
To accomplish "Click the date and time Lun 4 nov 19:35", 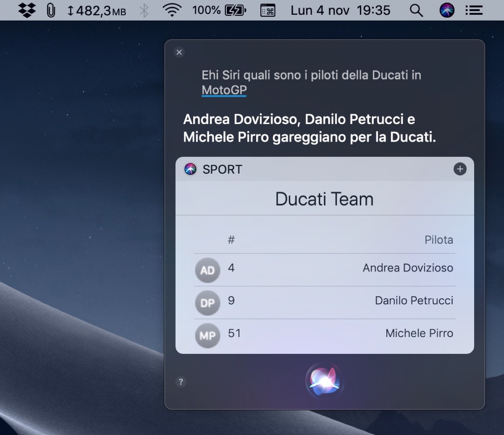I will [341, 10].
